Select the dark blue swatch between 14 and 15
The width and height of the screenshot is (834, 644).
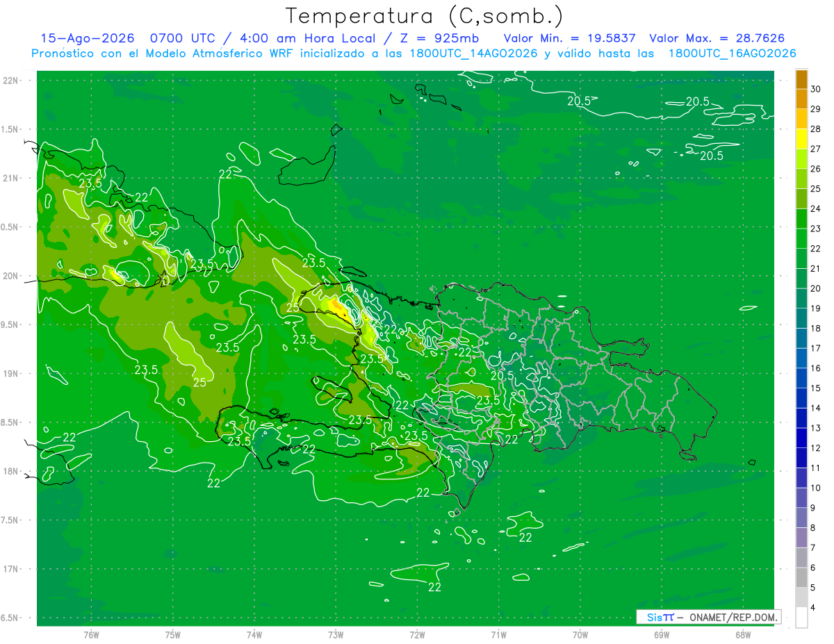point(801,398)
